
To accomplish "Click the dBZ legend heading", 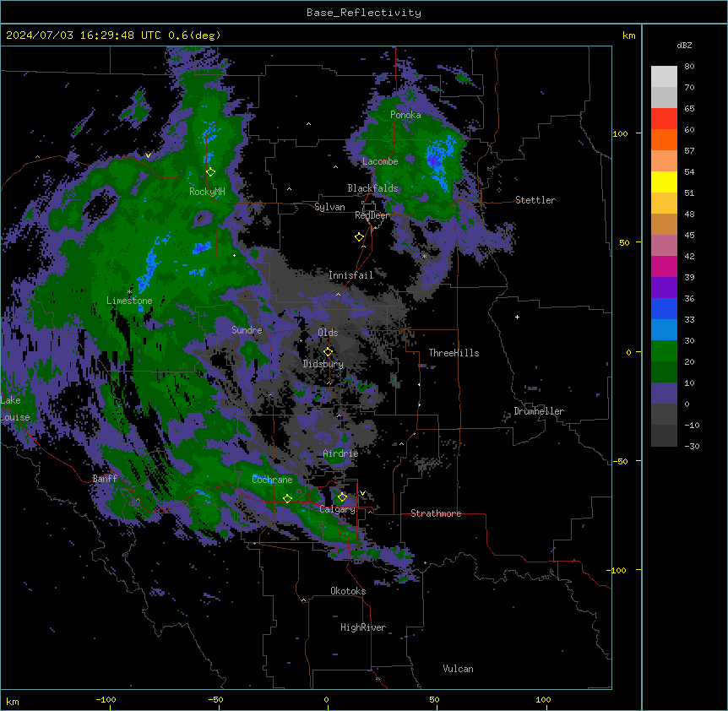I will click(x=684, y=45).
